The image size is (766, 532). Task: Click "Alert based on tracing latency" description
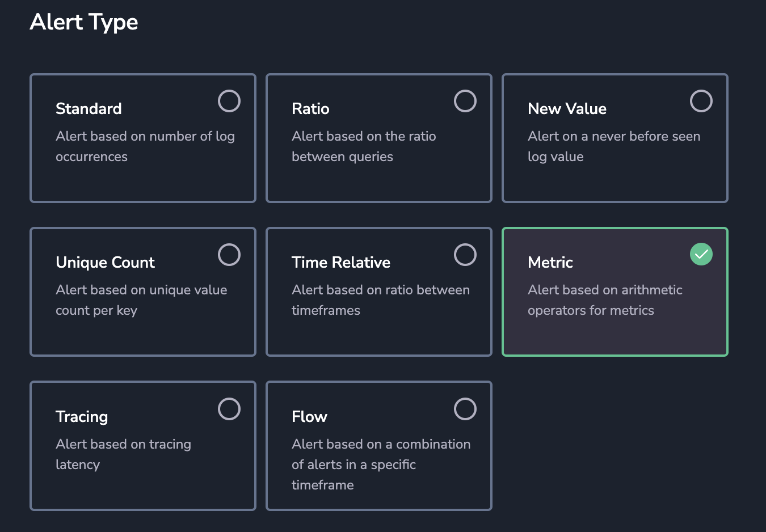(123, 454)
